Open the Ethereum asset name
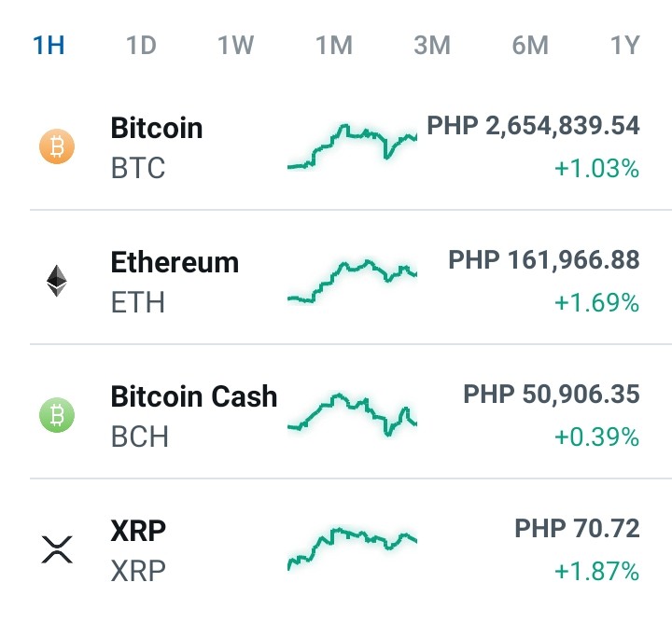This screenshot has width=672, height=624. 175,262
